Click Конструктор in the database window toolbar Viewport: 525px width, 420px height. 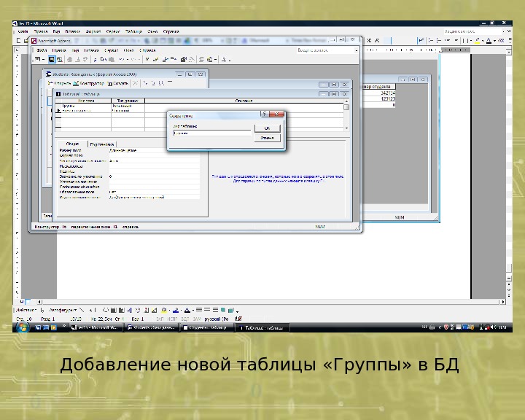tap(88, 83)
